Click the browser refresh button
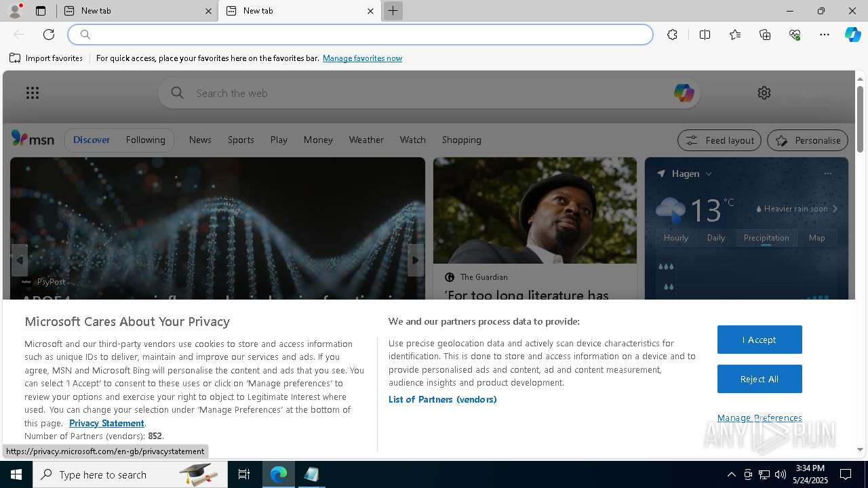This screenshot has height=488, width=868. pyautogui.click(x=49, y=35)
